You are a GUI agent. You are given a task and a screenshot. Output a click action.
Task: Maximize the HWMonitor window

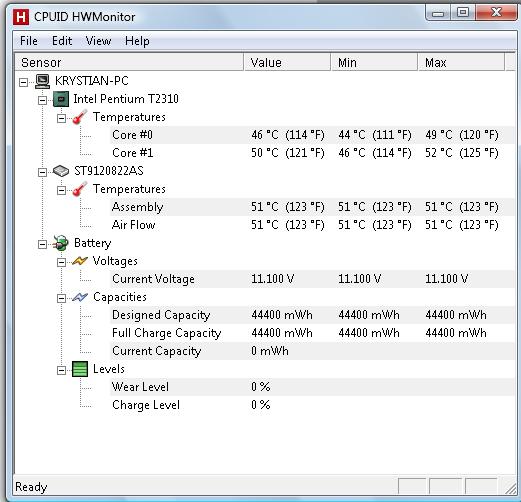(x=463, y=13)
